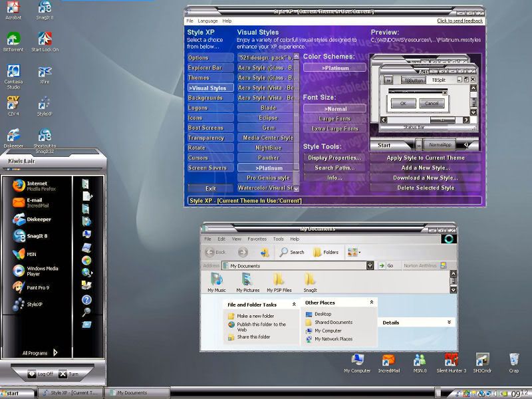This screenshot has width=532, height=399.
Task: Click the Back button in My Documents
Action: click(215, 252)
